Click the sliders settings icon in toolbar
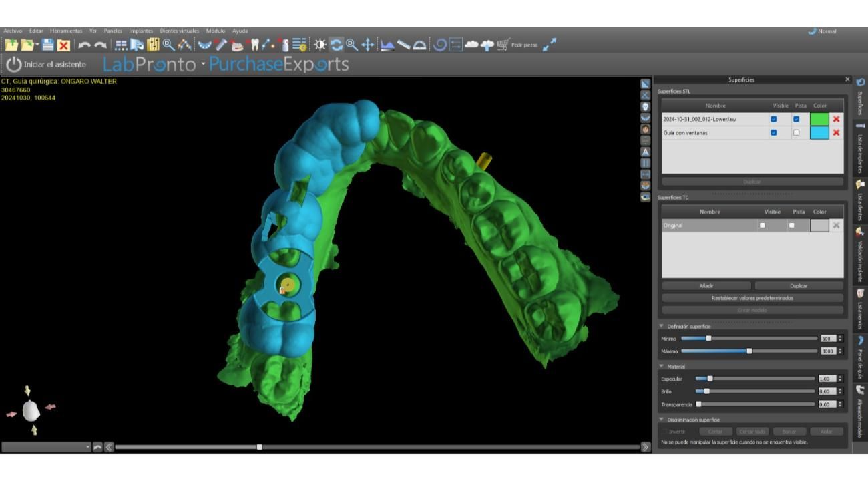868x481 pixels. tap(153, 45)
